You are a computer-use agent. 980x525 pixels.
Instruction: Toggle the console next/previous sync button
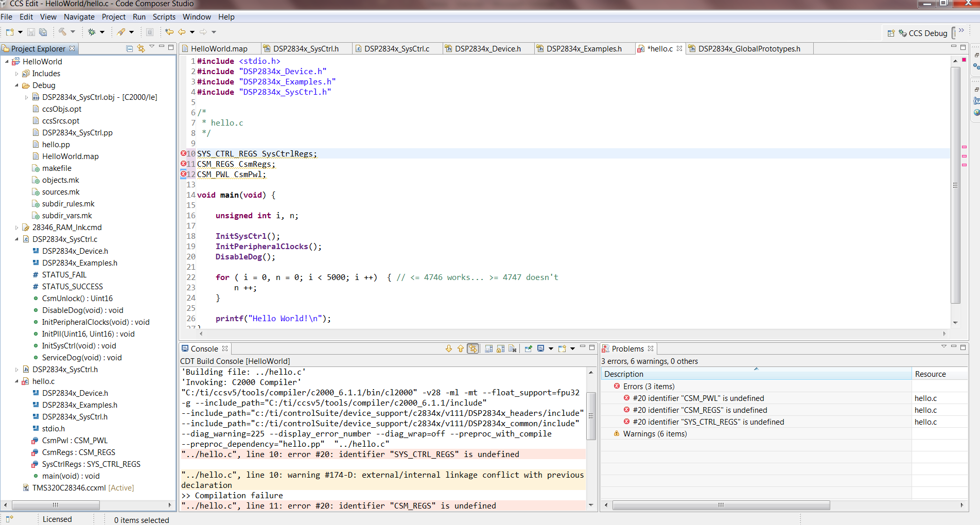click(x=472, y=349)
